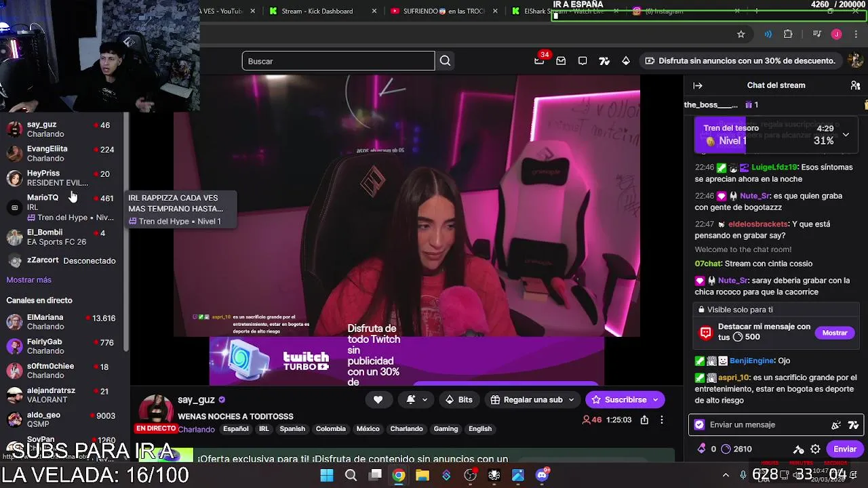Open HeyPriss channel in the sidebar

pyautogui.click(x=62, y=178)
